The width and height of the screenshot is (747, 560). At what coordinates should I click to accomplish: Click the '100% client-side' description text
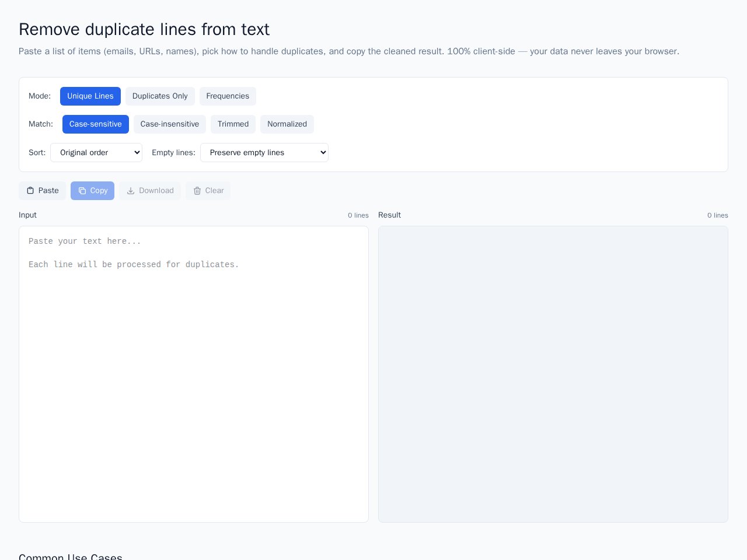(x=481, y=51)
